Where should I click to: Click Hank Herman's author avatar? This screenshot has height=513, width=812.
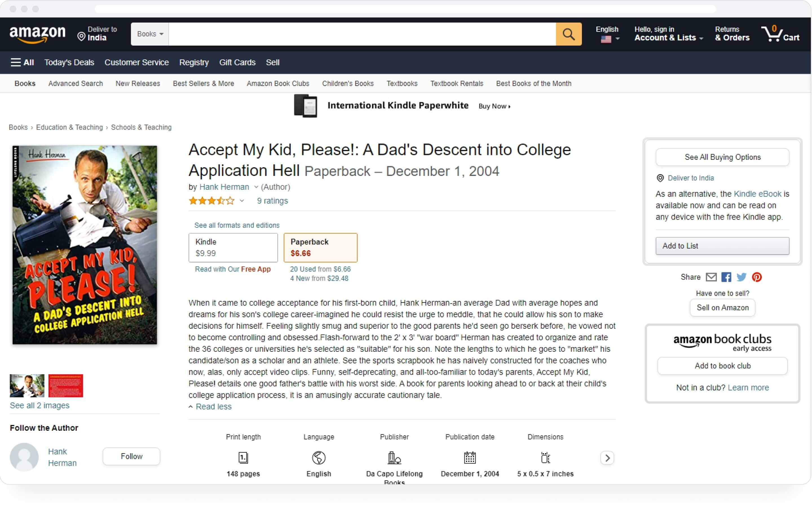[24, 457]
